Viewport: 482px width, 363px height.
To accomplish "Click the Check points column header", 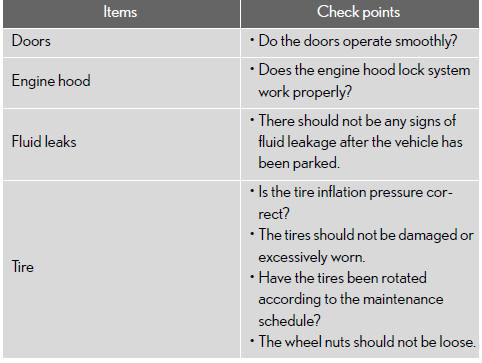I will pyautogui.click(x=358, y=12).
